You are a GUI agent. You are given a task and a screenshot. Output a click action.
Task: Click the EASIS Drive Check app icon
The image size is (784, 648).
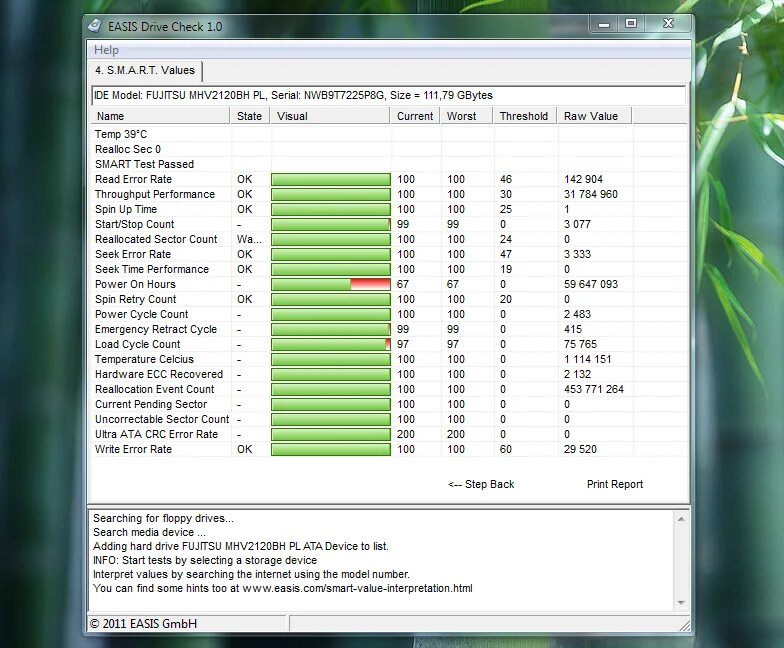click(94, 26)
